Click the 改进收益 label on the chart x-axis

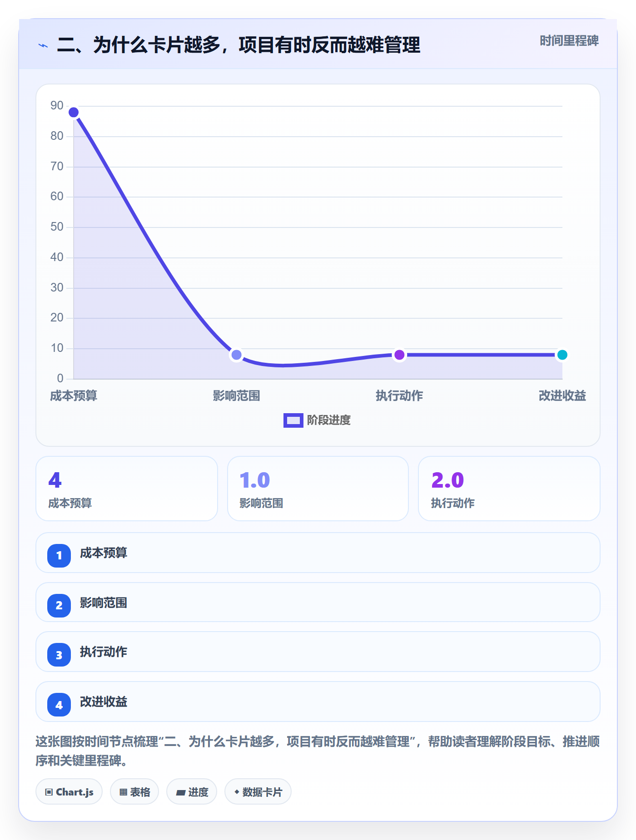click(x=562, y=396)
